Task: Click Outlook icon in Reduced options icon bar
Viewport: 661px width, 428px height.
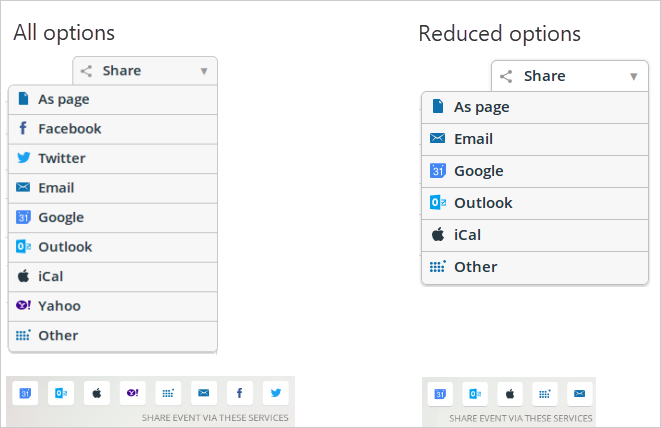Action: click(475, 394)
